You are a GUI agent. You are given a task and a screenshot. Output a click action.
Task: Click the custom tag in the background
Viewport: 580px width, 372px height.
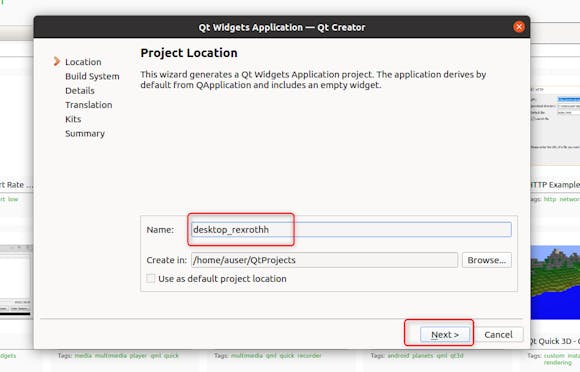tap(554, 355)
